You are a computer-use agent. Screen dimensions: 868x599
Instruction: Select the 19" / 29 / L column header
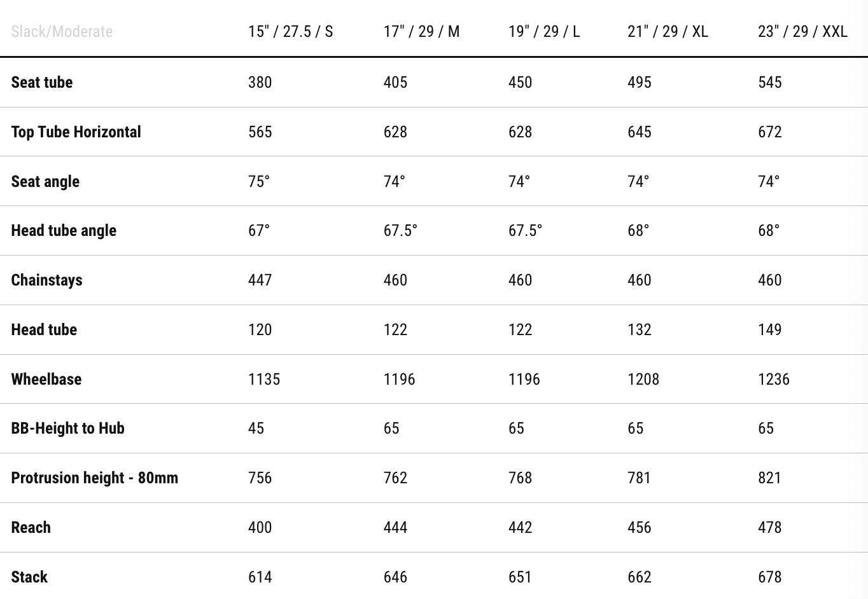[544, 32]
